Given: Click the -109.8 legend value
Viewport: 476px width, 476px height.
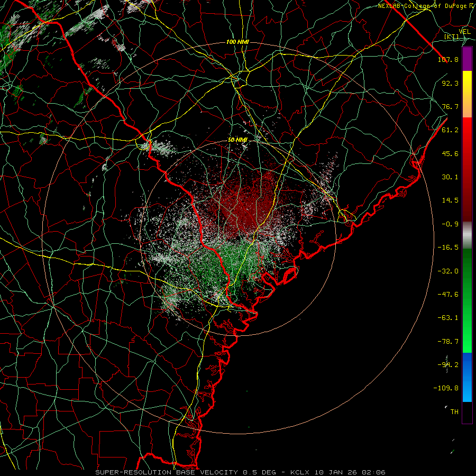Looking at the screenshot, I should pyautogui.click(x=446, y=388).
